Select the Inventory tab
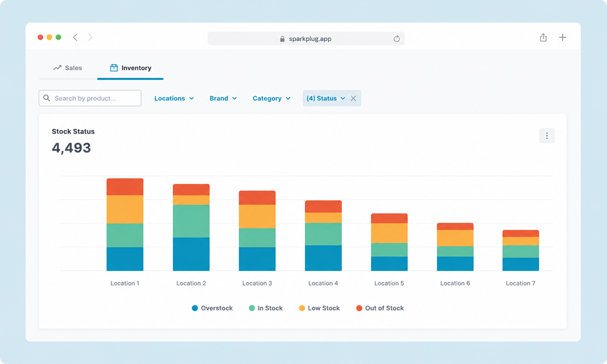 [130, 68]
